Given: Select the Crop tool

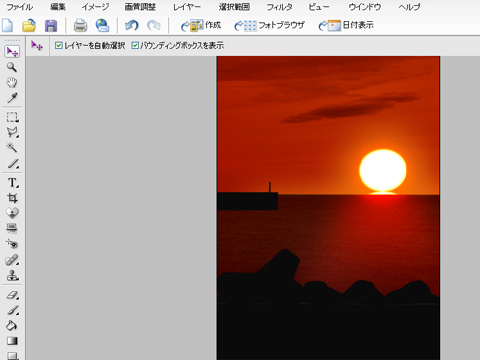Looking at the screenshot, I should click(12, 198).
